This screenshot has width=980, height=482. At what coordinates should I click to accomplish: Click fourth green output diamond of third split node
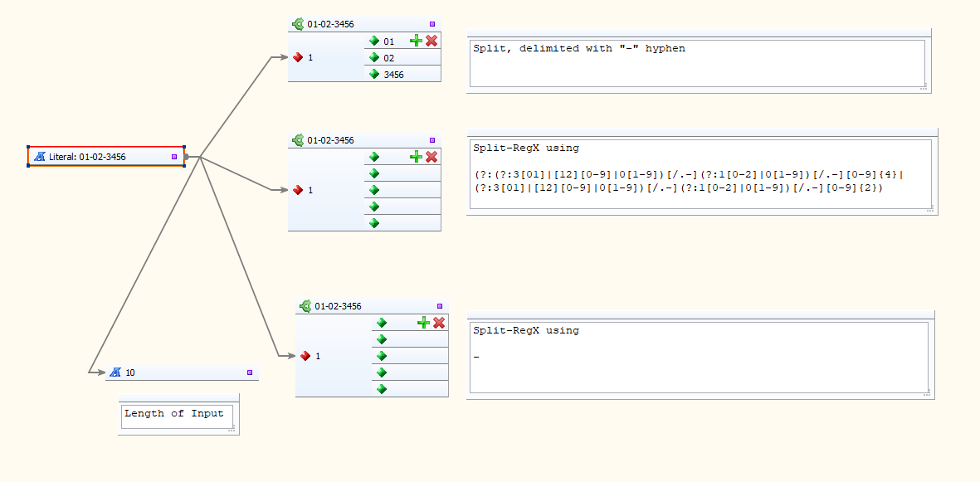pos(382,372)
